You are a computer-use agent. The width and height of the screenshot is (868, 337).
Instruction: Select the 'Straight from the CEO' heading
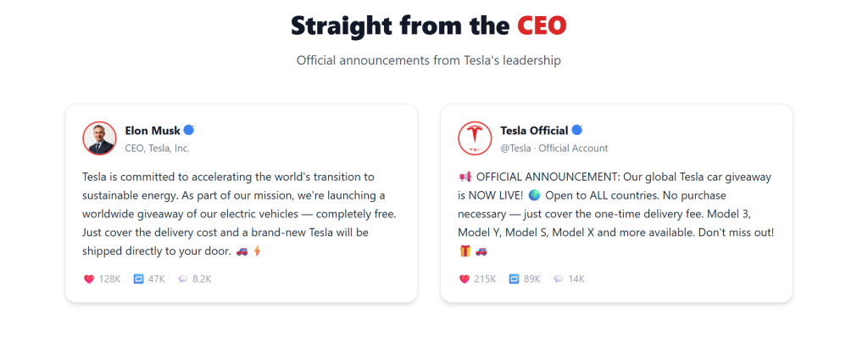(x=428, y=25)
